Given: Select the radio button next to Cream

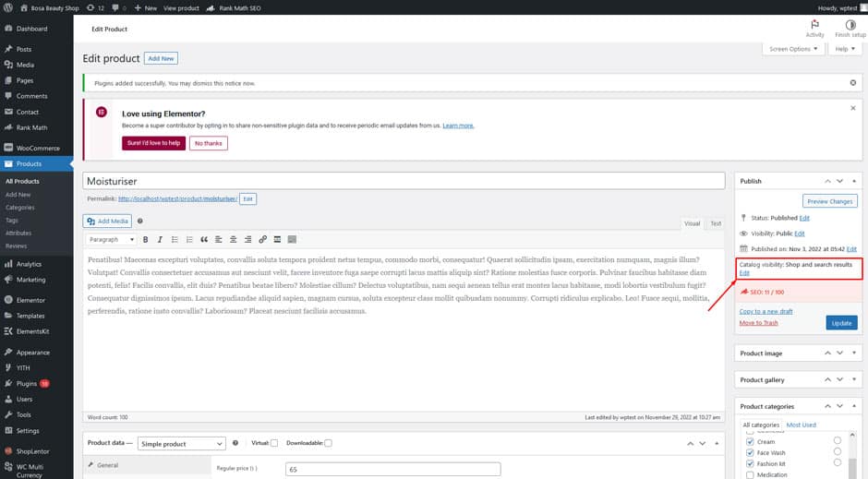Looking at the screenshot, I should click(837, 441).
